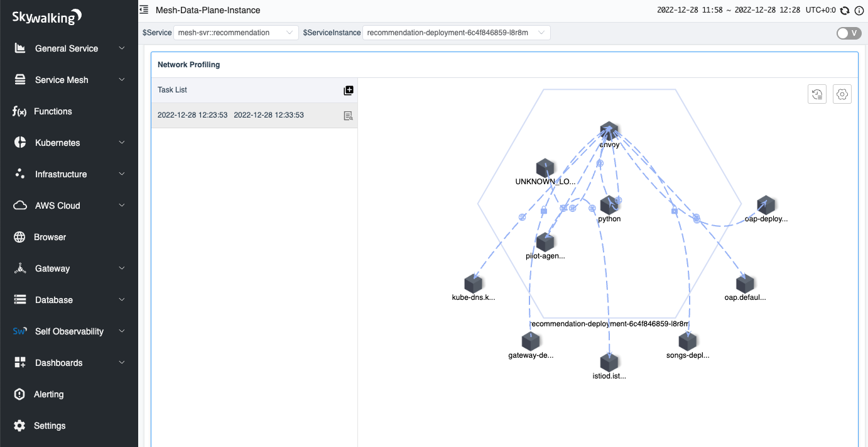
Task: Open the Functions menu item
Action: coord(53,111)
